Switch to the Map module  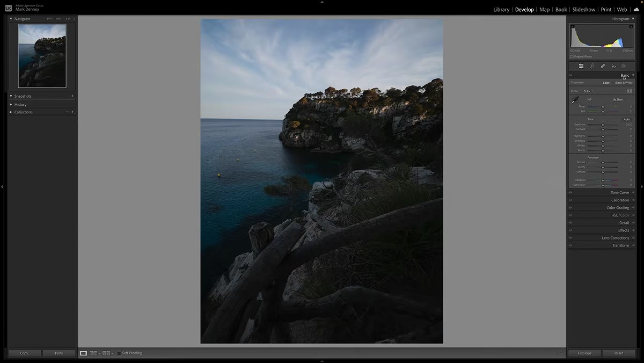(x=544, y=10)
